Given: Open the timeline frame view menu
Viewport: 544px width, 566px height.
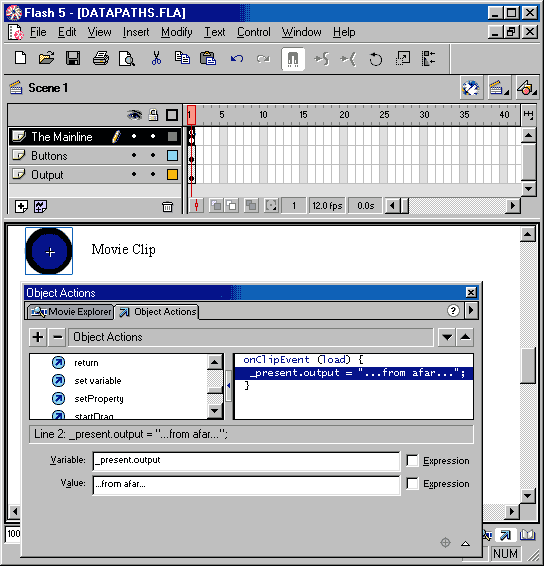Looking at the screenshot, I should [x=528, y=115].
